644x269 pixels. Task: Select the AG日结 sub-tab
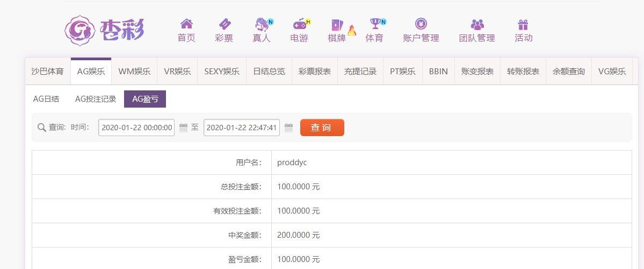[x=46, y=99]
